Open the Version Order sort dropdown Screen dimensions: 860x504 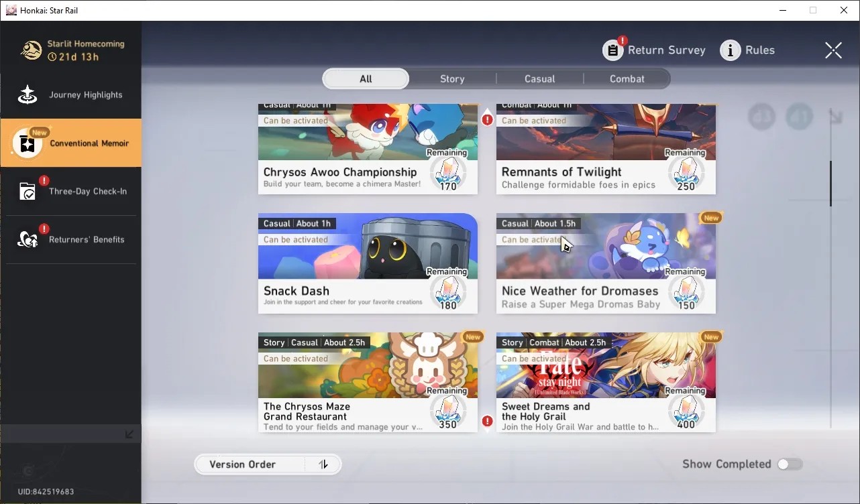tap(268, 464)
